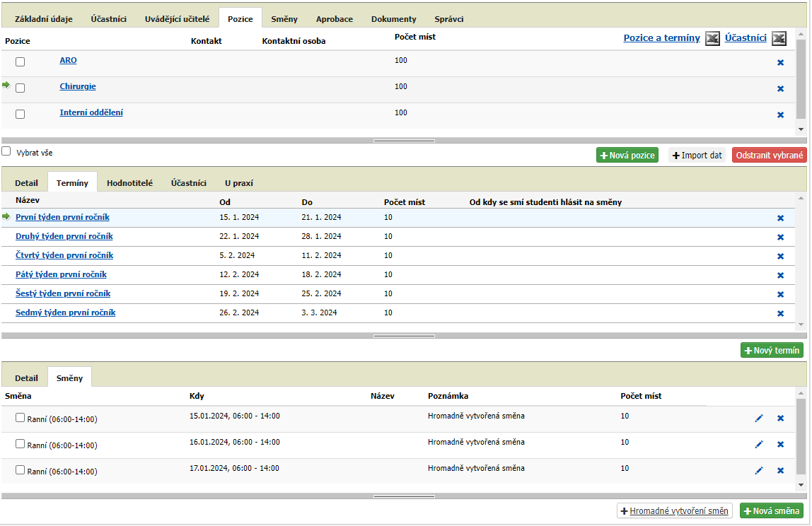
Task: Delete the Interní oddělení position row
Action: pos(780,115)
